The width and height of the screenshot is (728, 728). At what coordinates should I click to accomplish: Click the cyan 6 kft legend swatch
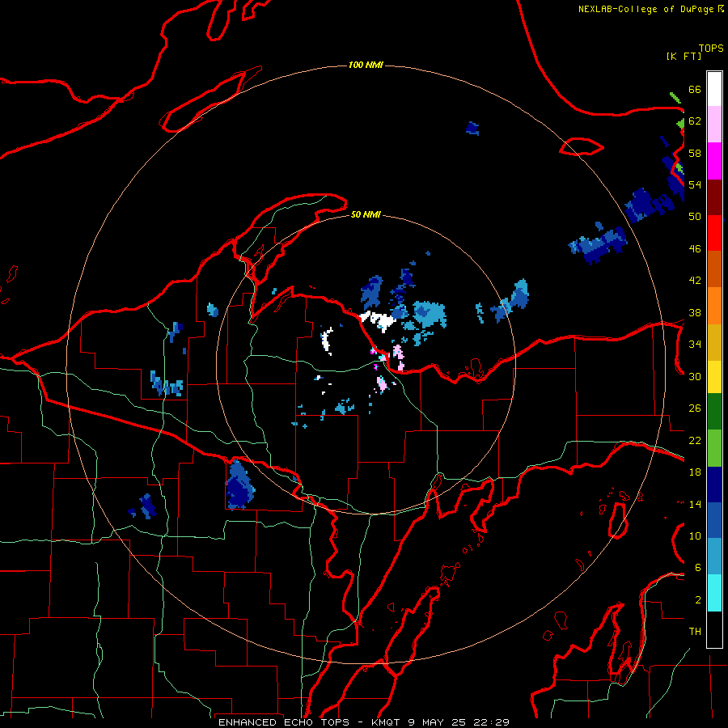pos(714,593)
